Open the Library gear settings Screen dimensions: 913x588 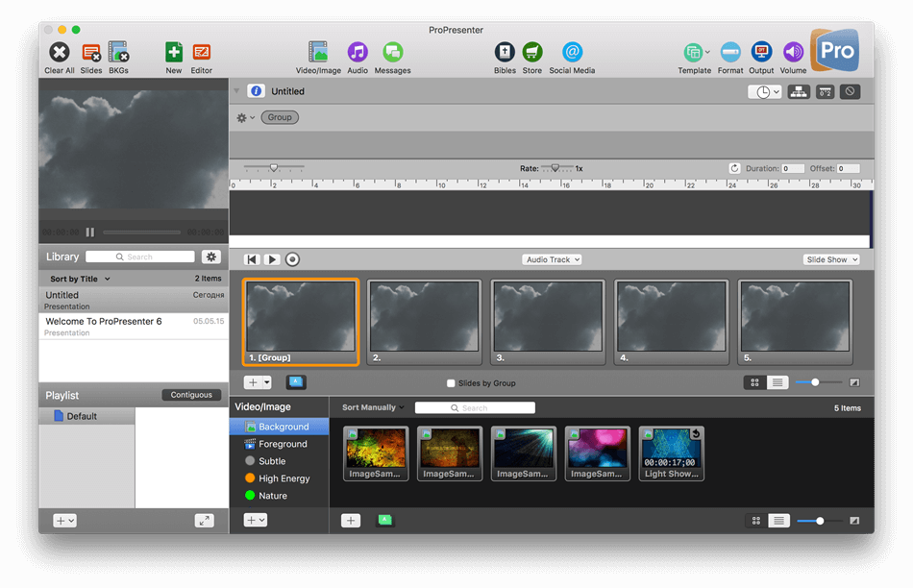(211, 257)
